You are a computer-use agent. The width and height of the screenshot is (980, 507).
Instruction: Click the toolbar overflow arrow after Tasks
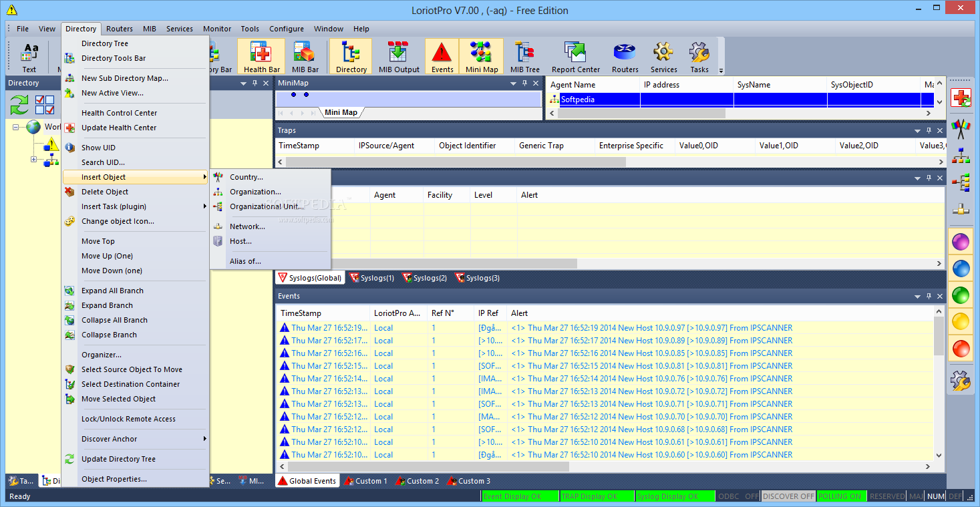[721, 70]
